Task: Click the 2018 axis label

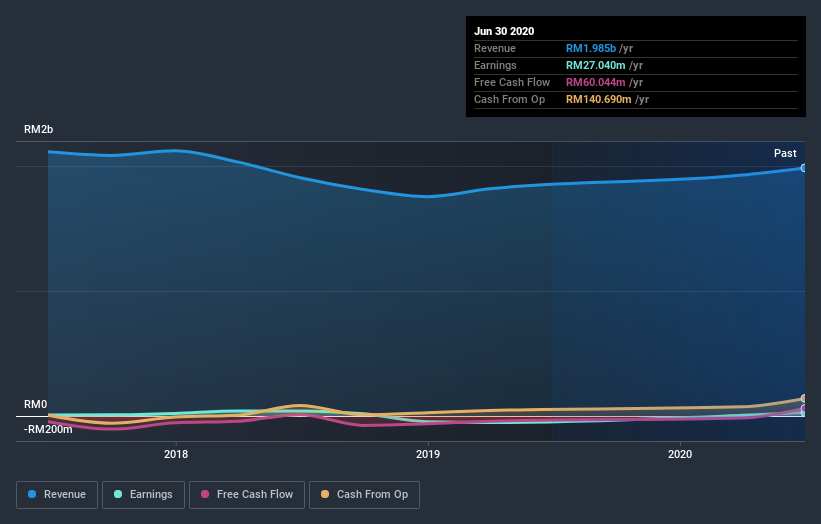Action: click(176, 454)
